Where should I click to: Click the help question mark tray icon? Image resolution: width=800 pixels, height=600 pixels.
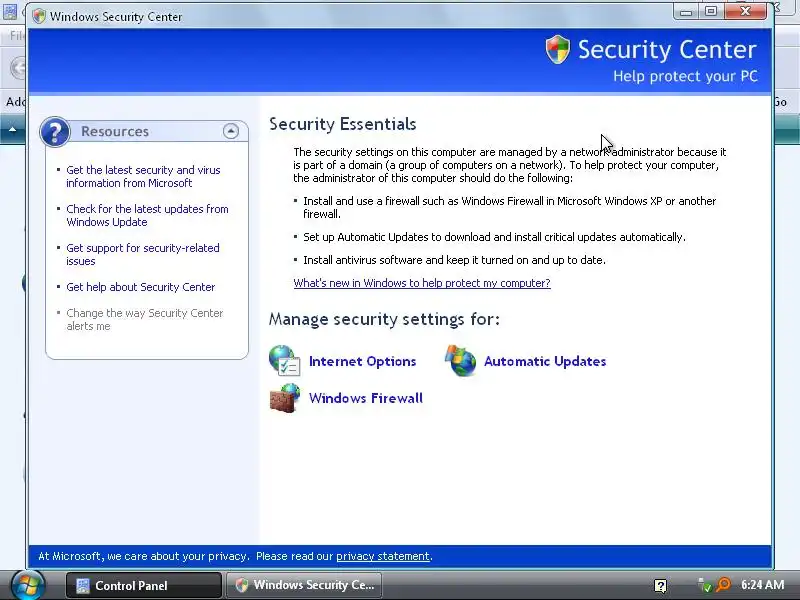coord(660,586)
